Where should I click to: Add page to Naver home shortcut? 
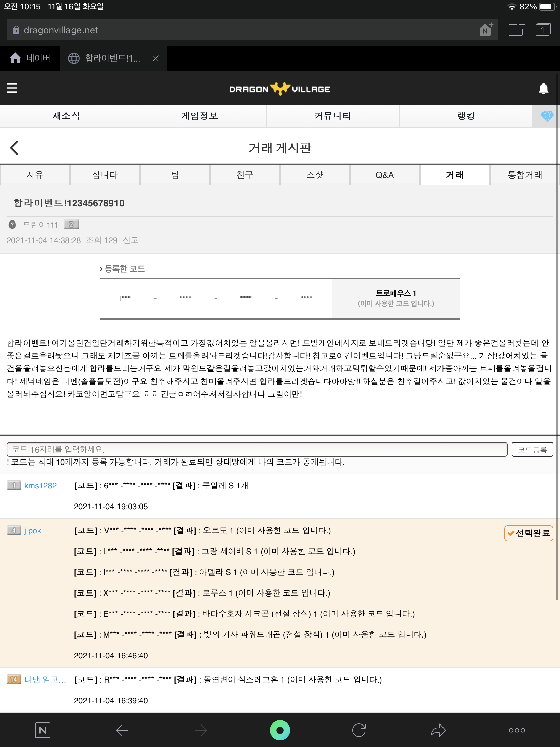click(x=486, y=30)
